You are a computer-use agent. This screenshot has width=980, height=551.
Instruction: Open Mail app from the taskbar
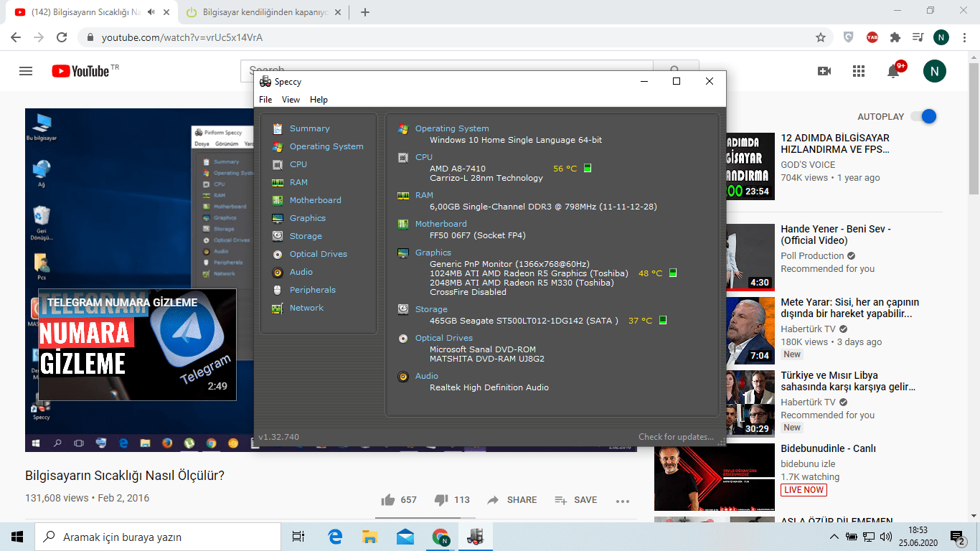(x=405, y=537)
